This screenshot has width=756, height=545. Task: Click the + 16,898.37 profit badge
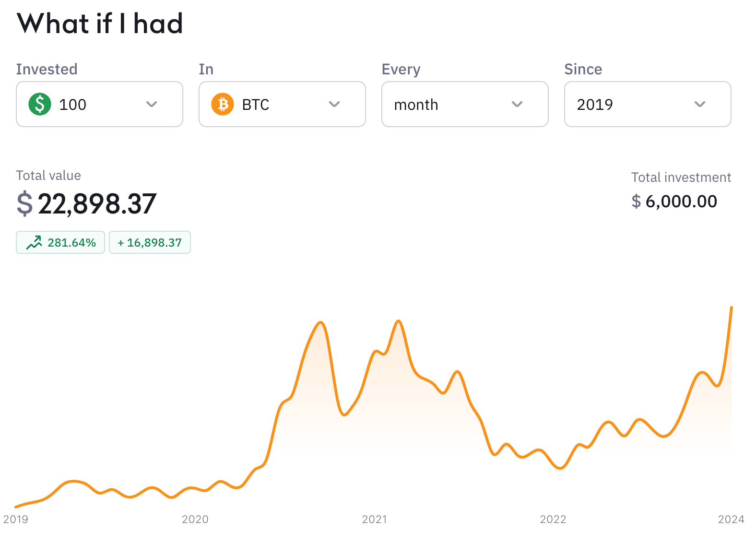(150, 242)
